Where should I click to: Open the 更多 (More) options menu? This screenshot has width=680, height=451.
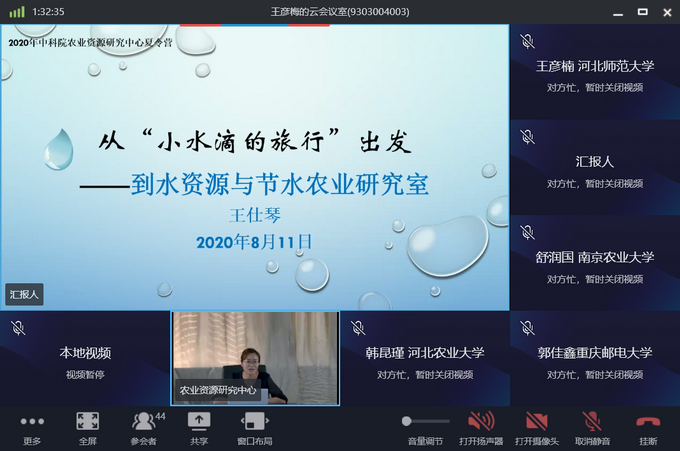(x=32, y=422)
